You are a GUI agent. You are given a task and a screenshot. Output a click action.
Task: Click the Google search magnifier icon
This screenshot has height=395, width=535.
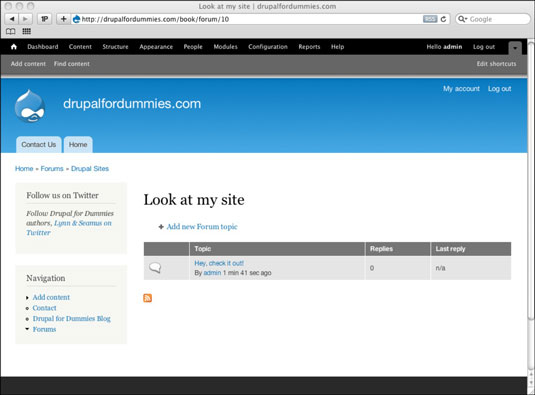[462, 19]
